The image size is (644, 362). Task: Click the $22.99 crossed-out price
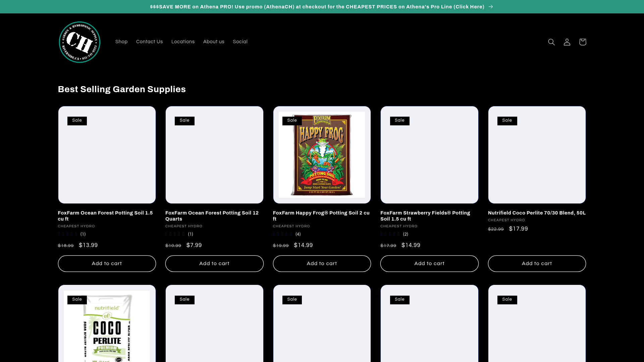(x=496, y=229)
